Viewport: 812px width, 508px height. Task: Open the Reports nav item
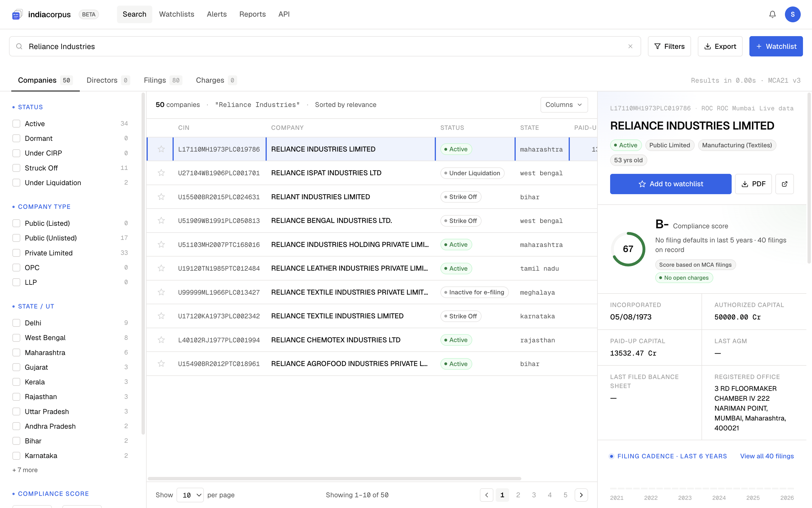tap(252, 14)
